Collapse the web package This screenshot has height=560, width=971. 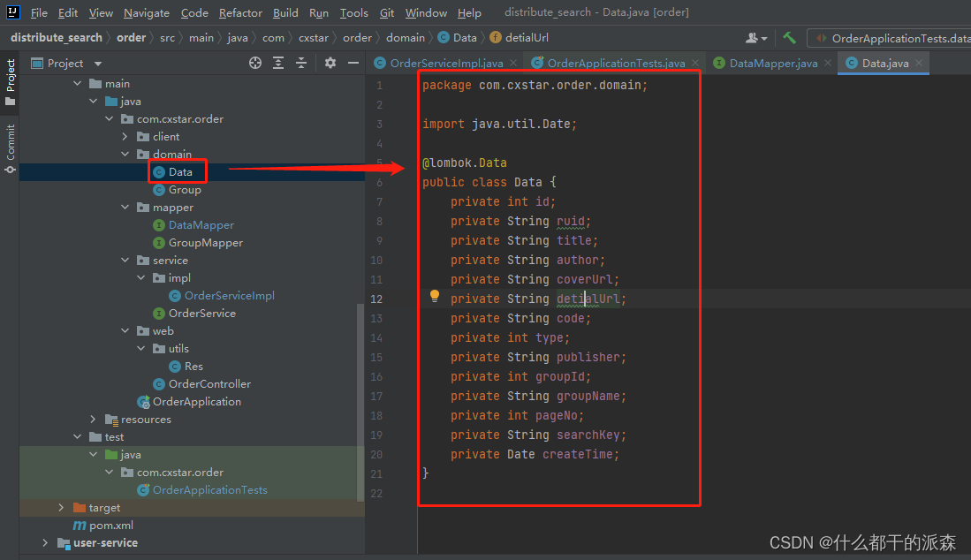point(125,331)
